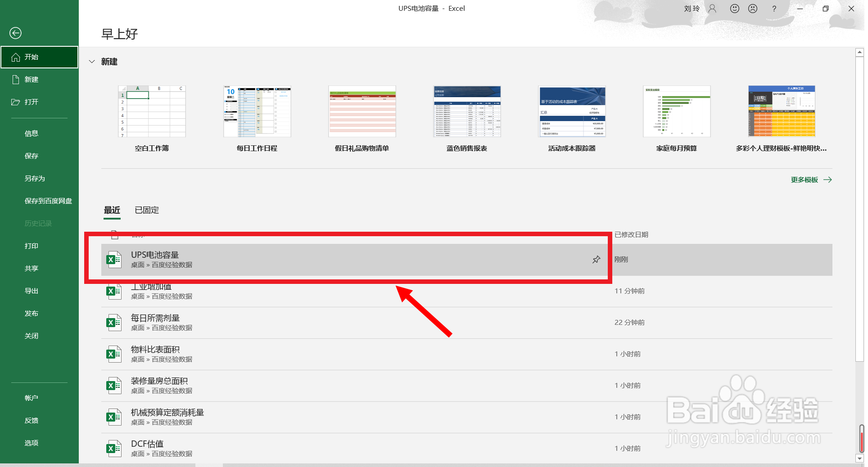Image resolution: width=868 pixels, height=467 pixels.
Task: Click Excel file icon of 物料比表面积
Action: pyautogui.click(x=114, y=354)
